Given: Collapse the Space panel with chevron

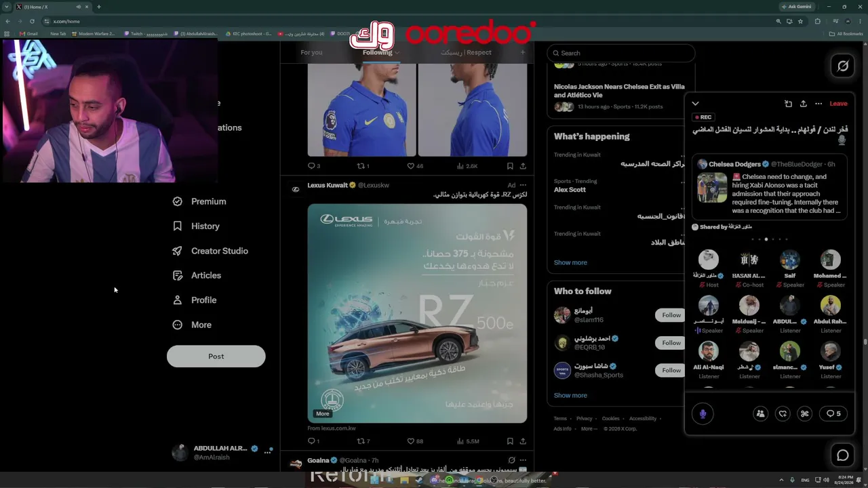Looking at the screenshot, I should tap(695, 104).
